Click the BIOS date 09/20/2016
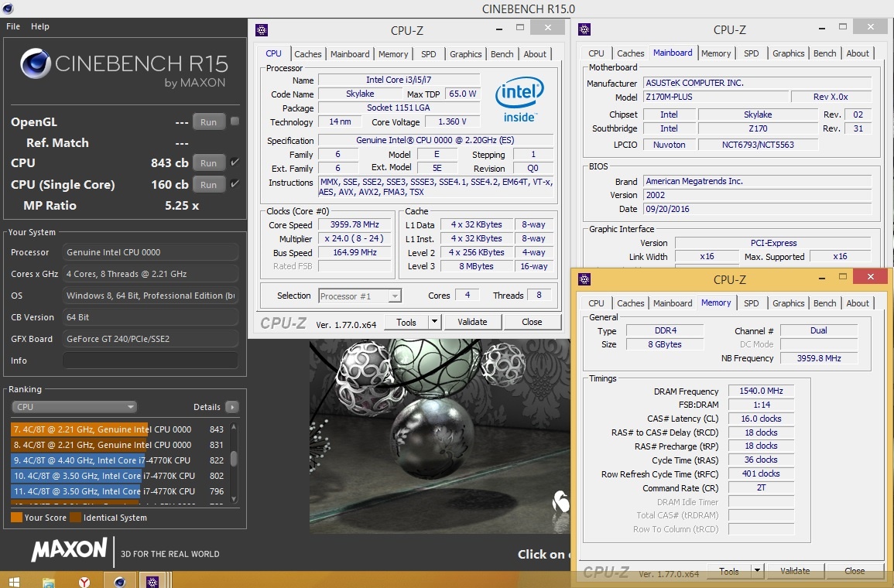This screenshot has height=588, width=894. pyautogui.click(x=757, y=209)
